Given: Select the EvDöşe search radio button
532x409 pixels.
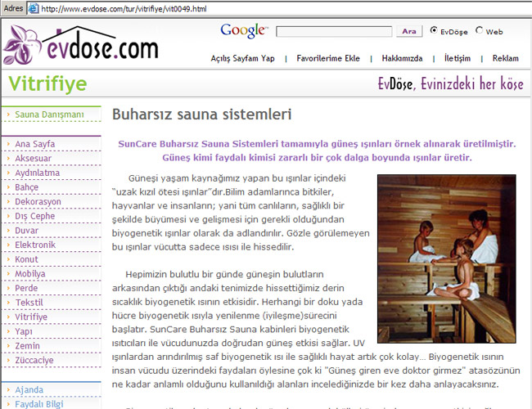Looking at the screenshot, I should click(x=434, y=32).
